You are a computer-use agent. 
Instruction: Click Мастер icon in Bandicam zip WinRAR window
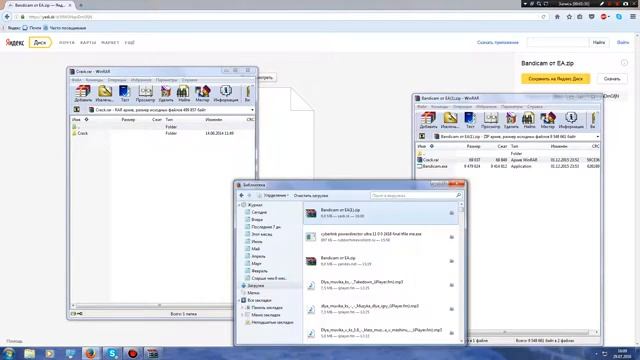pos(548,120)
